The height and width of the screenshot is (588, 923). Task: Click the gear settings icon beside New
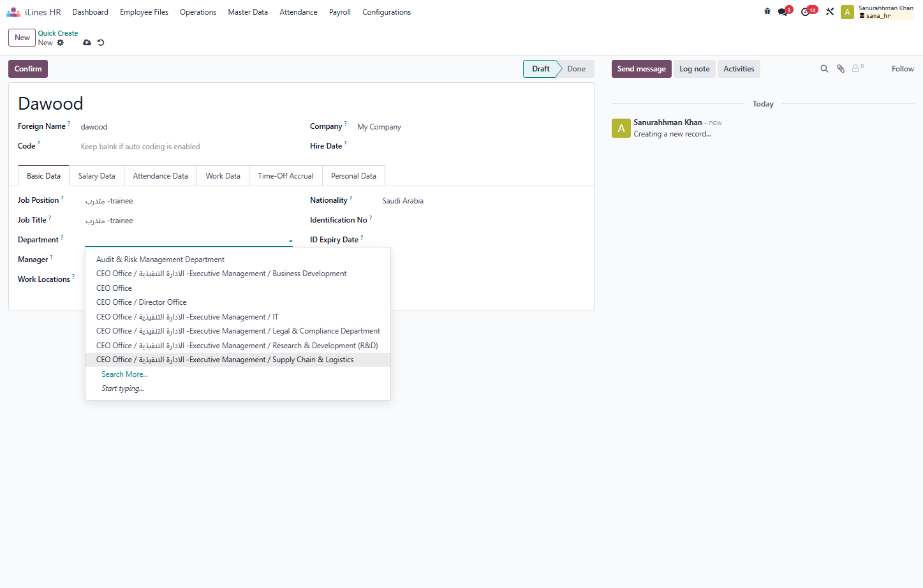coord(61,43)
